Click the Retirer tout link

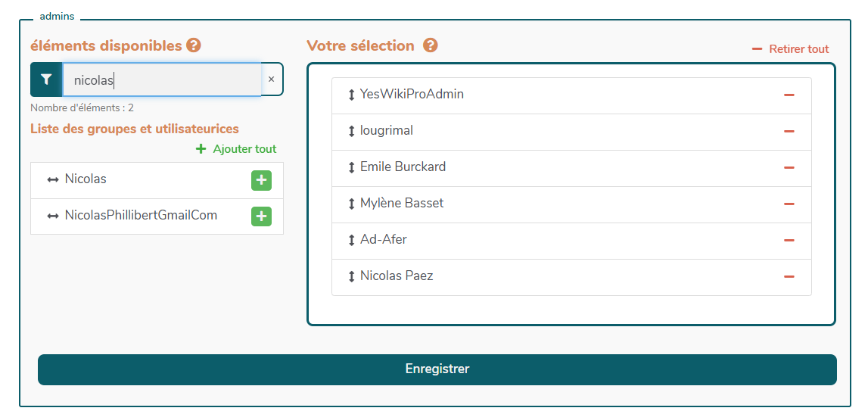[x=791, y=48]
